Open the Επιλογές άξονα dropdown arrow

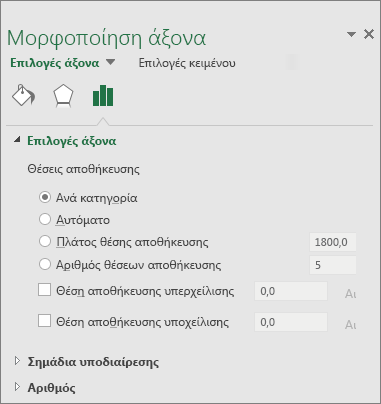pyautogui.click(x=110, y=62)
